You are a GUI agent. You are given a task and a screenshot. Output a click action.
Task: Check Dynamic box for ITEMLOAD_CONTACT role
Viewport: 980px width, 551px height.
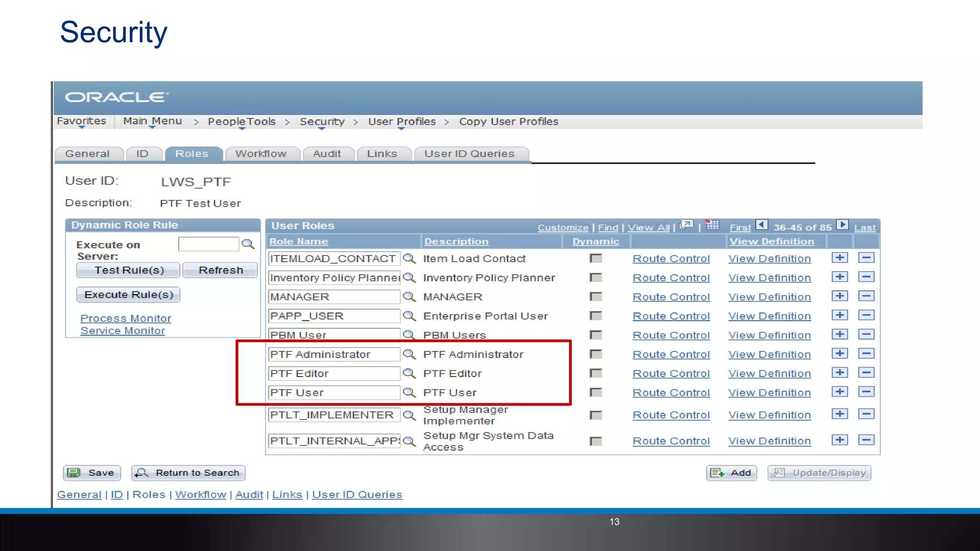[596, 259]
